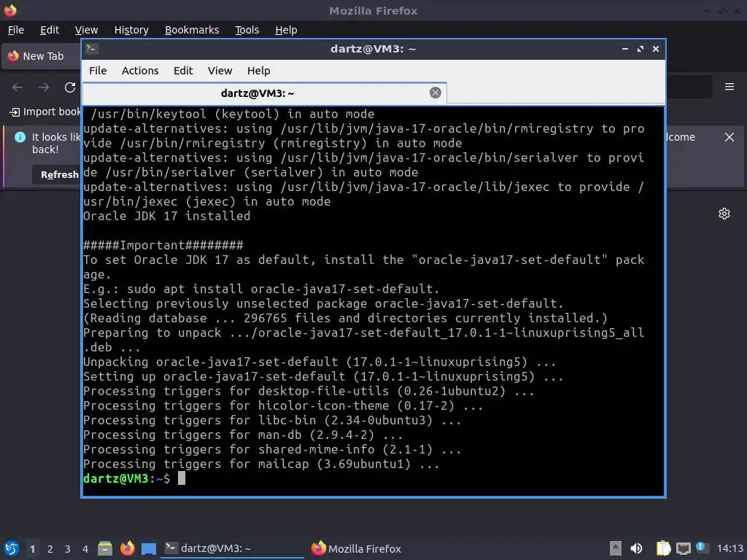Select dartz@VM3 terminal taskbar entry
Image resolution: width=747 pixels, height=560 pixels.
click(231, 548)
